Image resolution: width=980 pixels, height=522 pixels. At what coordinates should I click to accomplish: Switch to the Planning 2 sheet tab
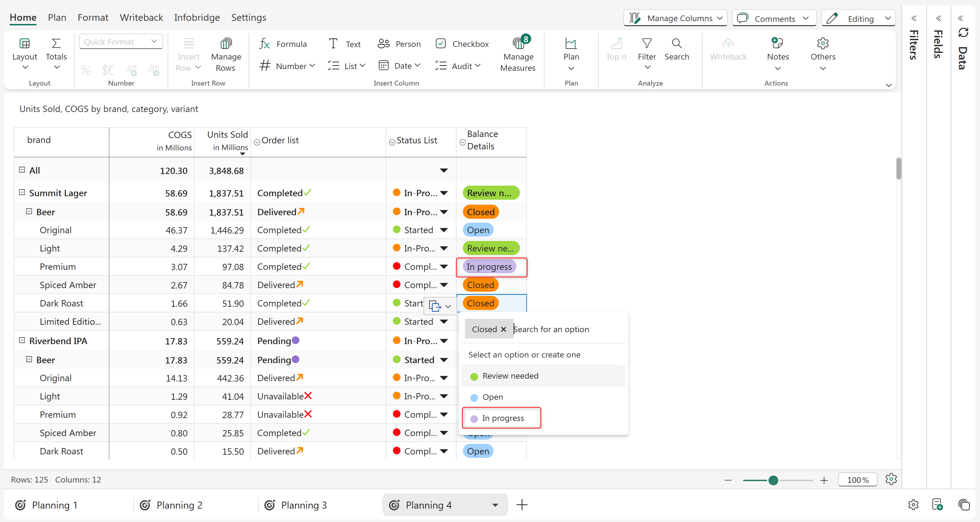tap(179, 505)
